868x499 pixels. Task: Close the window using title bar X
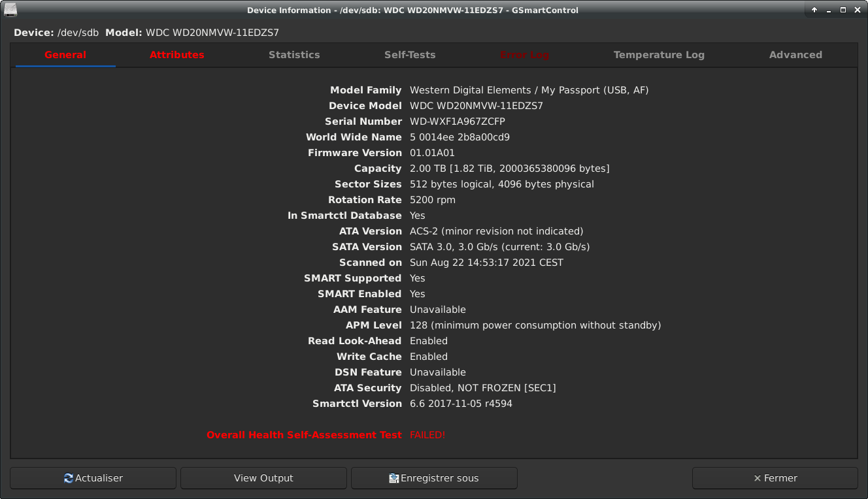[858, 10]
